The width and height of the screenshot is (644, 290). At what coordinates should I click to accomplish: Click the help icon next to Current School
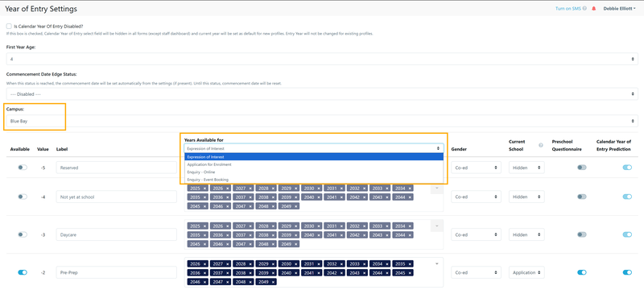540,145
